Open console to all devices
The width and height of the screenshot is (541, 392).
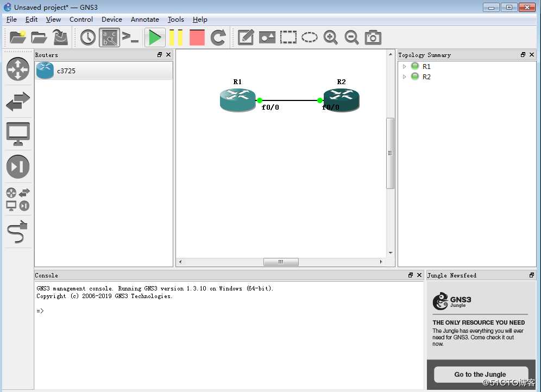[130, 37]
